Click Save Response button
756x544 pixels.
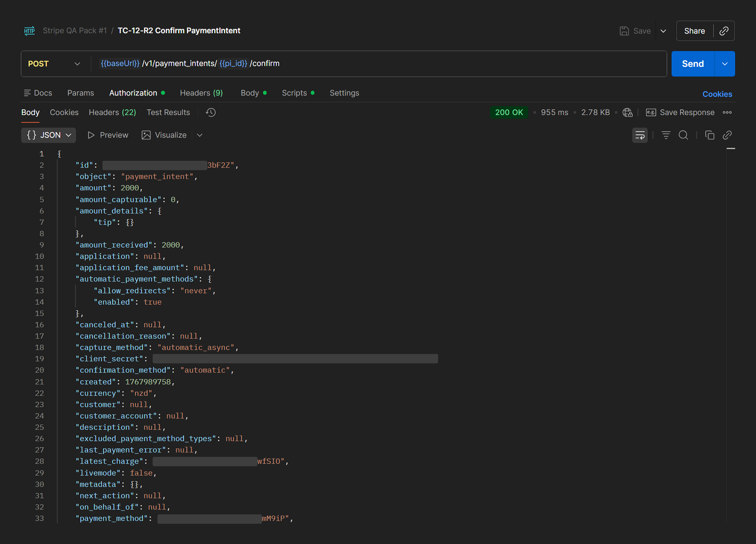coord(680,113)
